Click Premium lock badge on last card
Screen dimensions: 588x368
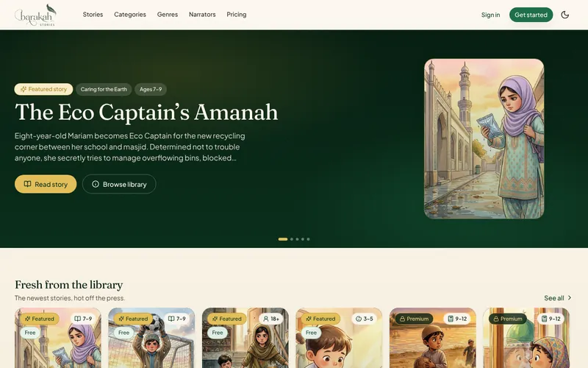(x=508, y=319)
